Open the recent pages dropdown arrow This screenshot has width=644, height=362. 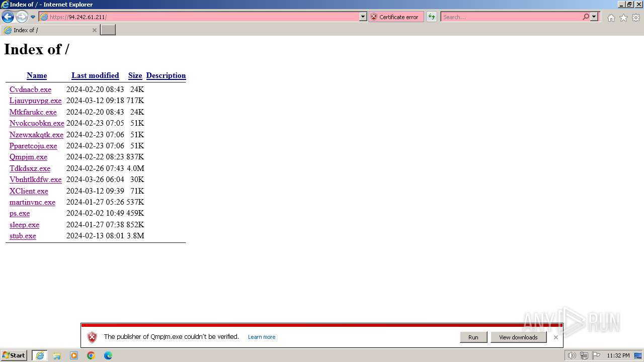tap(33, 17)
